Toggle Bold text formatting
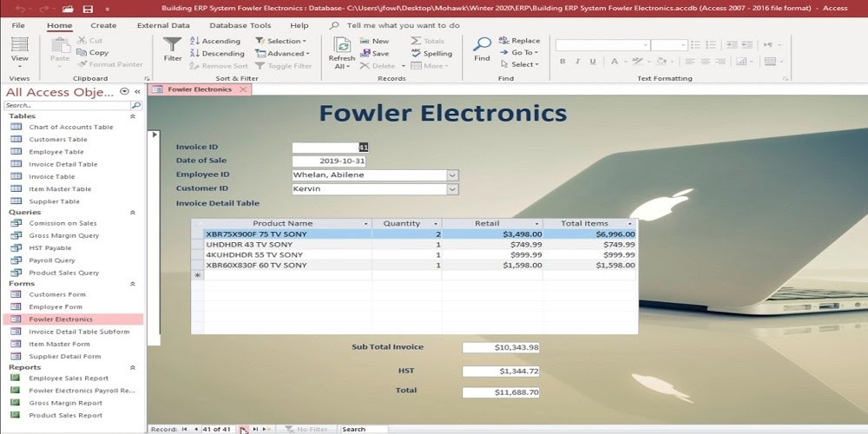868x434 pixels. (x=562, y=62)
